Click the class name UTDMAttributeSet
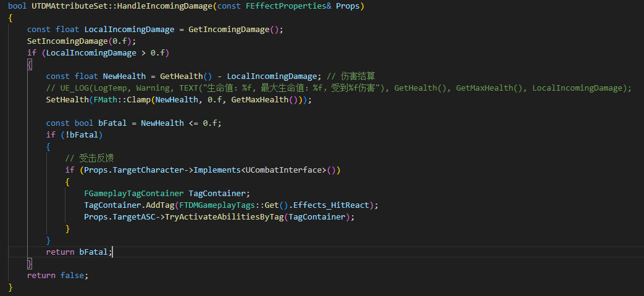This screenshot has width=644, height=296. coord(69,7)
